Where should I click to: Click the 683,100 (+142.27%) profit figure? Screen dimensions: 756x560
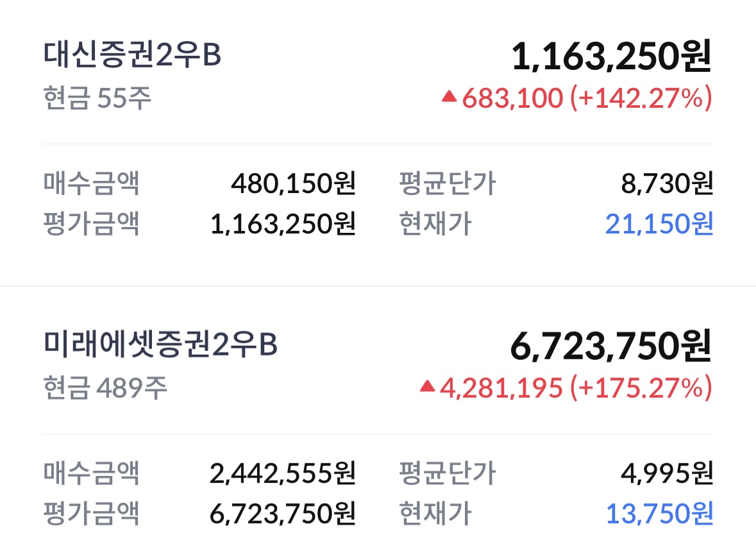click(x=586, y=98)
